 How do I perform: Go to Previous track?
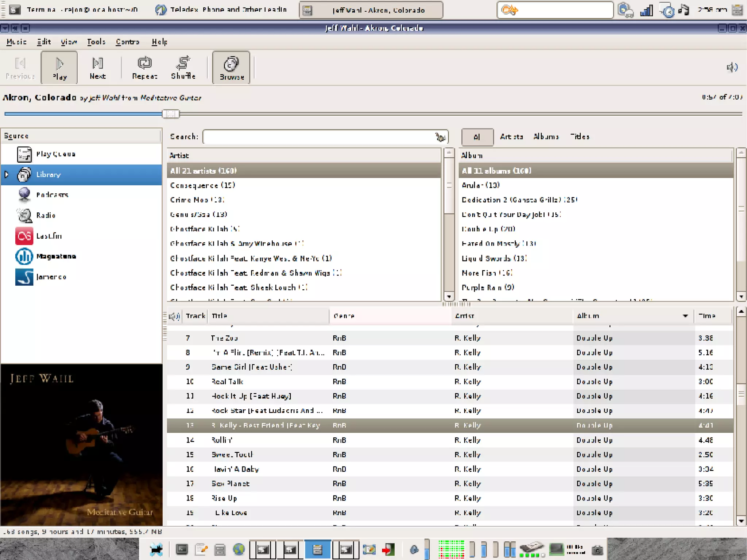tap(20, 68)
